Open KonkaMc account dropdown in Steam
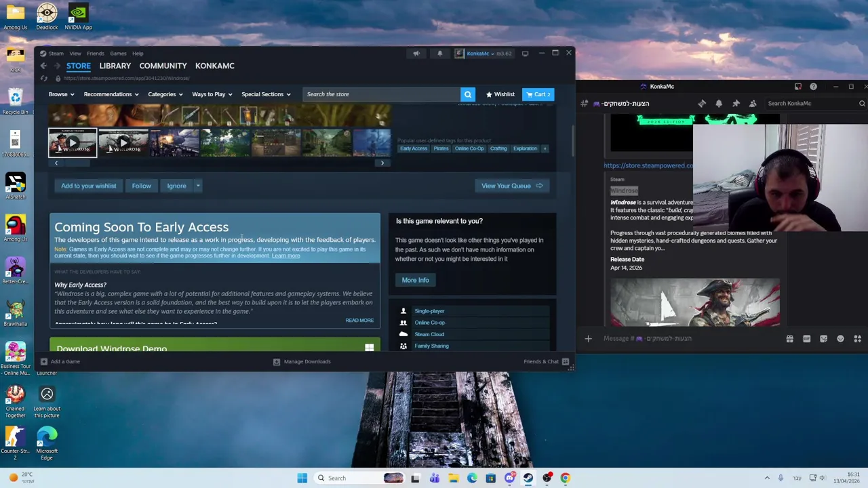The height and width of the screenshot is (488, 868). pos(484,54)
